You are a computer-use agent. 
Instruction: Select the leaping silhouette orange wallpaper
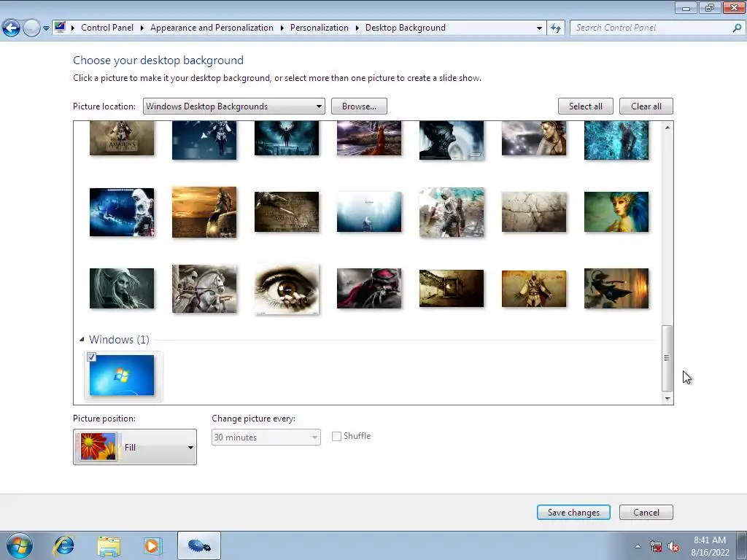[616, 288]
